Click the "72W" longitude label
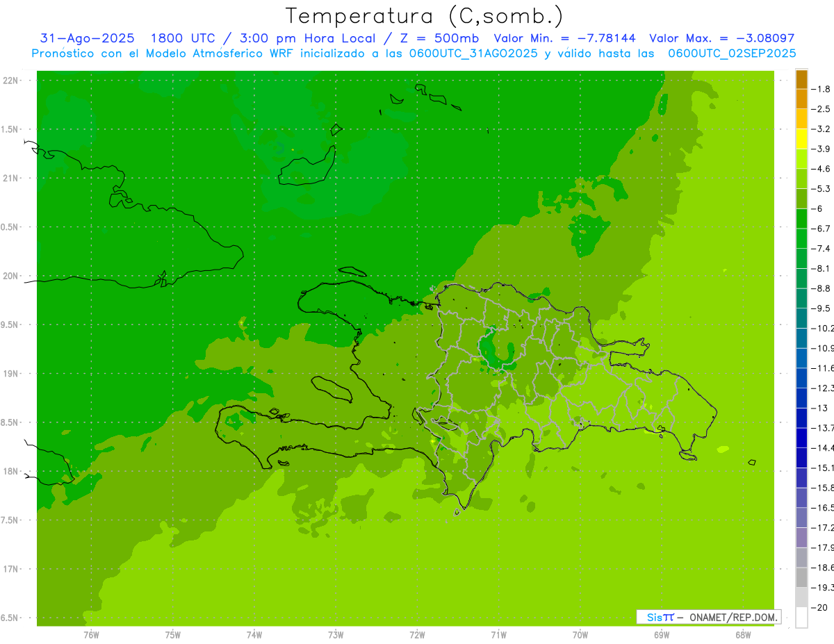The height and width of the screenshot is (644, 834). point(417,634)
